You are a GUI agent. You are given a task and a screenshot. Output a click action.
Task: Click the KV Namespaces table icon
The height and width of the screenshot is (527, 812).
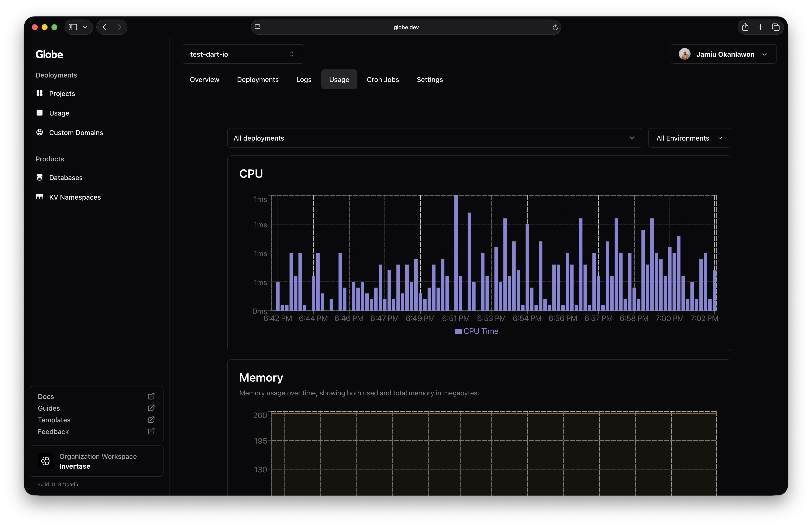pyautogui.click(x=39, y=197)
